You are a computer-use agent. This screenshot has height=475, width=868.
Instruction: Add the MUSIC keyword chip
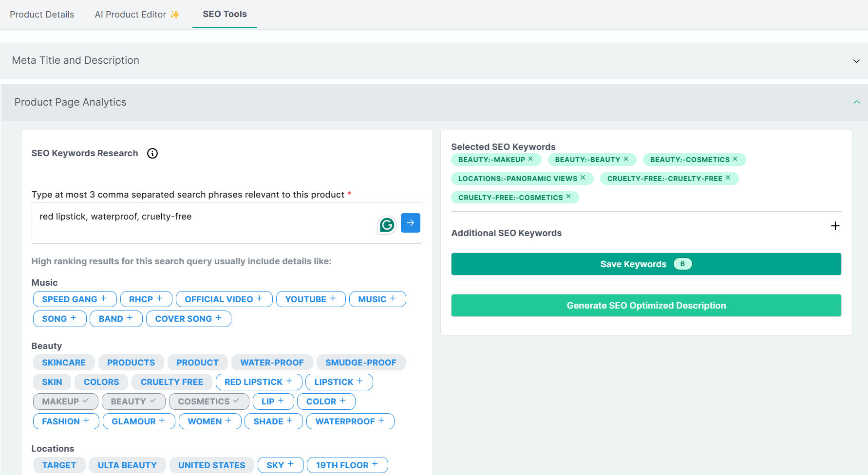coord(377,299)
